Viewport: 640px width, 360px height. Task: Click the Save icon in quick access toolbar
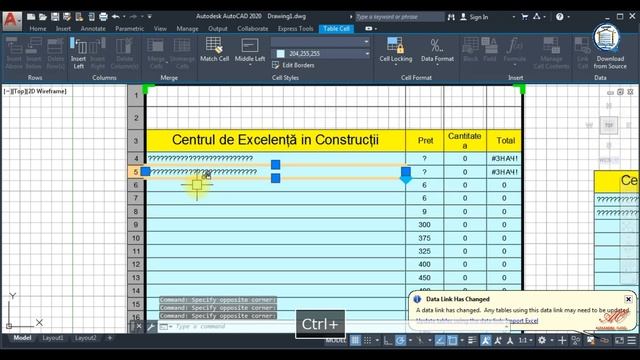(x=55, y=17)
